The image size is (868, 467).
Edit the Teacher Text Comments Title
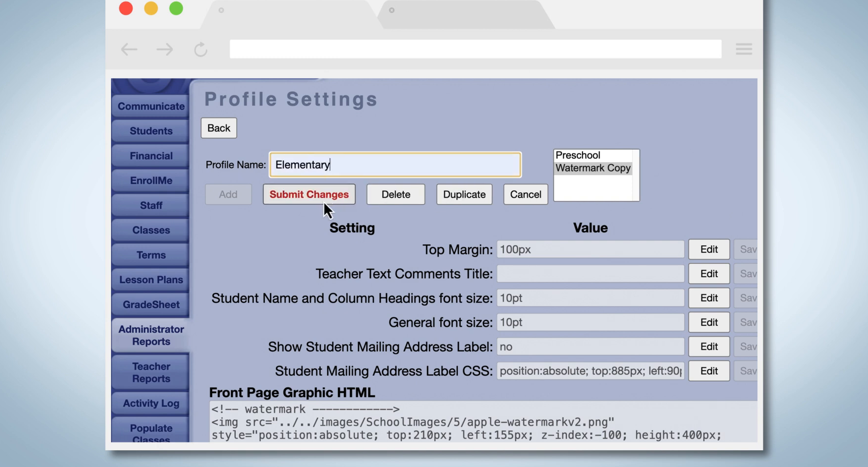pos(709,274)
